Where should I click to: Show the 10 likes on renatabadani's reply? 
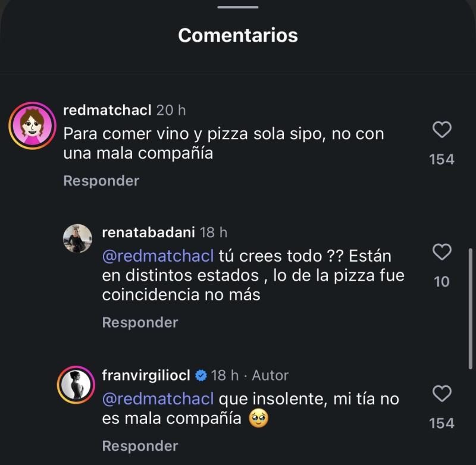441,282
